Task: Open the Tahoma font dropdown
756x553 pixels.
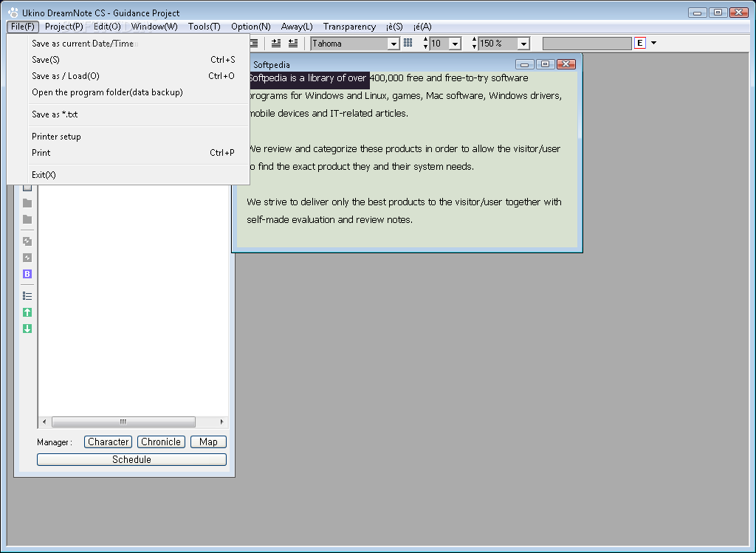Action: point(394,44)
